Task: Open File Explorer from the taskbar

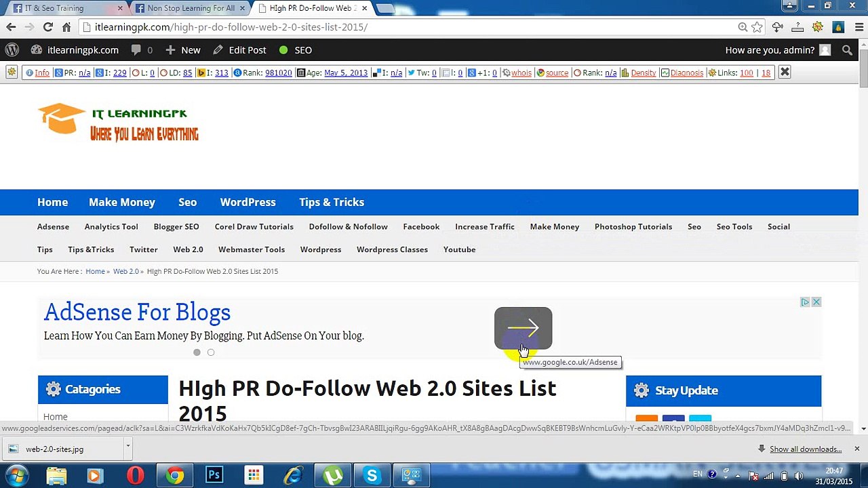Action: [x=56, y=476]
